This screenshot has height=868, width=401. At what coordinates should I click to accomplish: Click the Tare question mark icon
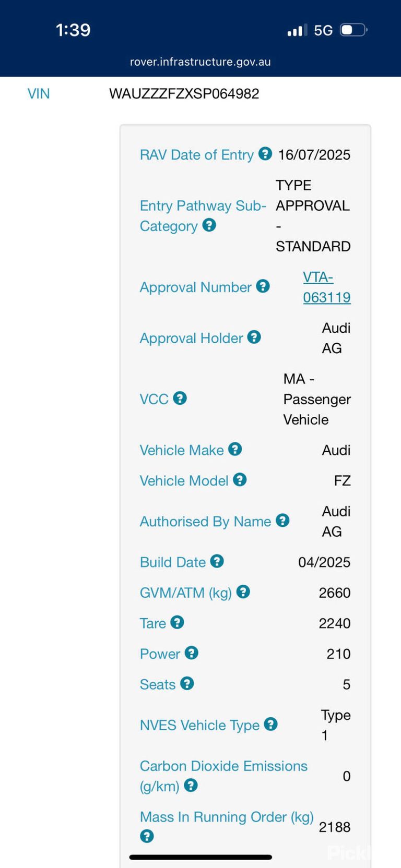tap(177, 622)
